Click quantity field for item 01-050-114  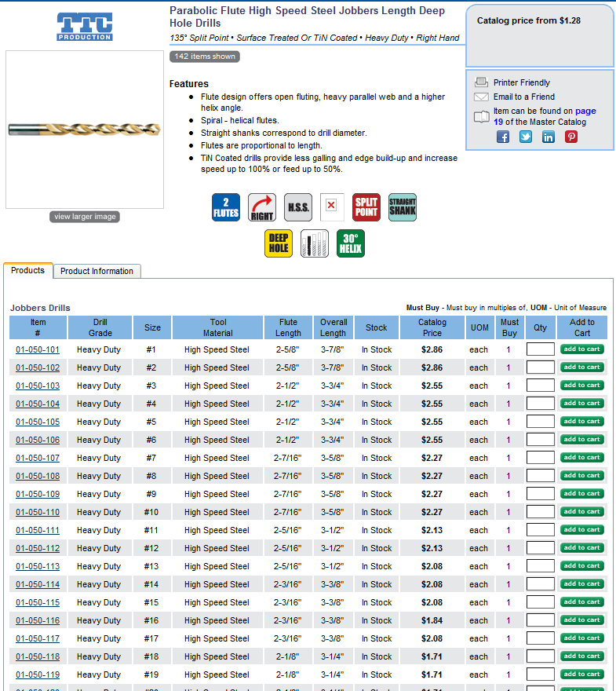pyautogui.click(x=540, y=584)
